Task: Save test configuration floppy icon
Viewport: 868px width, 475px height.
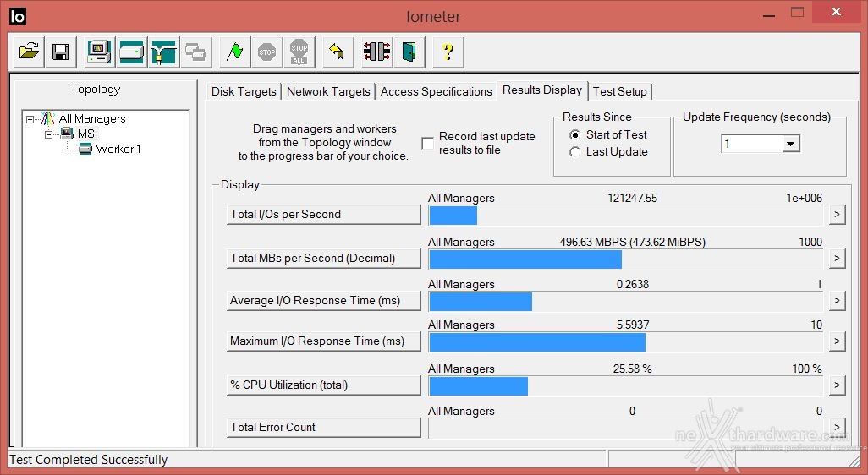Action: tap(60, 52)
